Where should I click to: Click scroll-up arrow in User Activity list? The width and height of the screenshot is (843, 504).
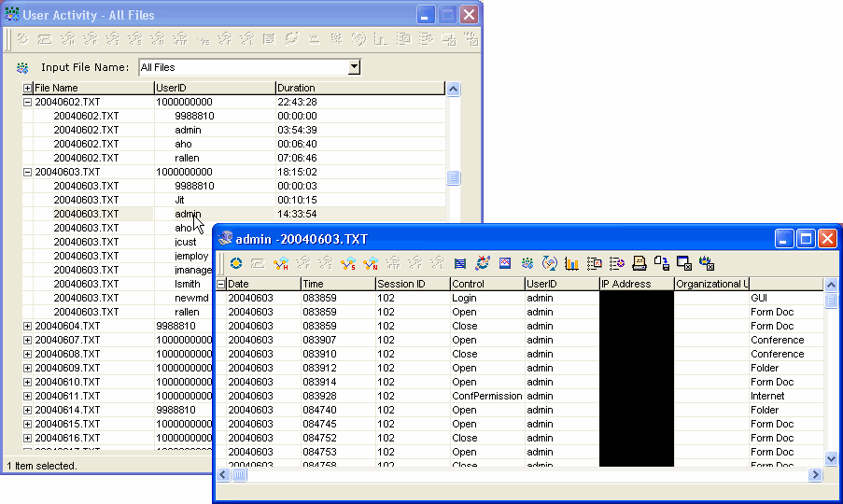coord(453,89)
